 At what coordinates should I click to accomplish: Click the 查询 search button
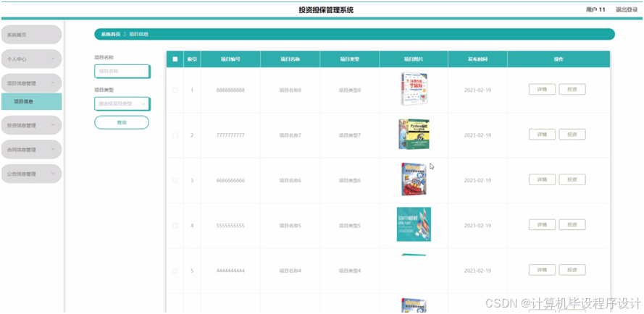[x=122, y=122]
